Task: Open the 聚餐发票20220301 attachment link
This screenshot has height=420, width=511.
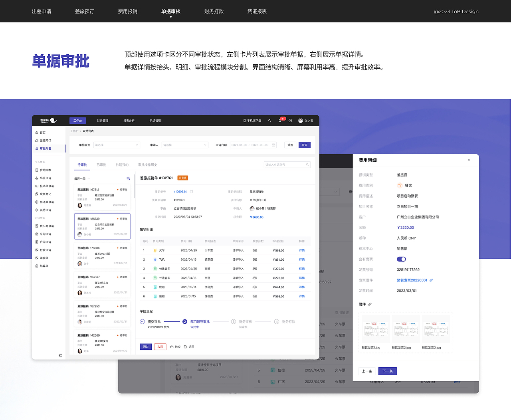Action: (412, 280)
